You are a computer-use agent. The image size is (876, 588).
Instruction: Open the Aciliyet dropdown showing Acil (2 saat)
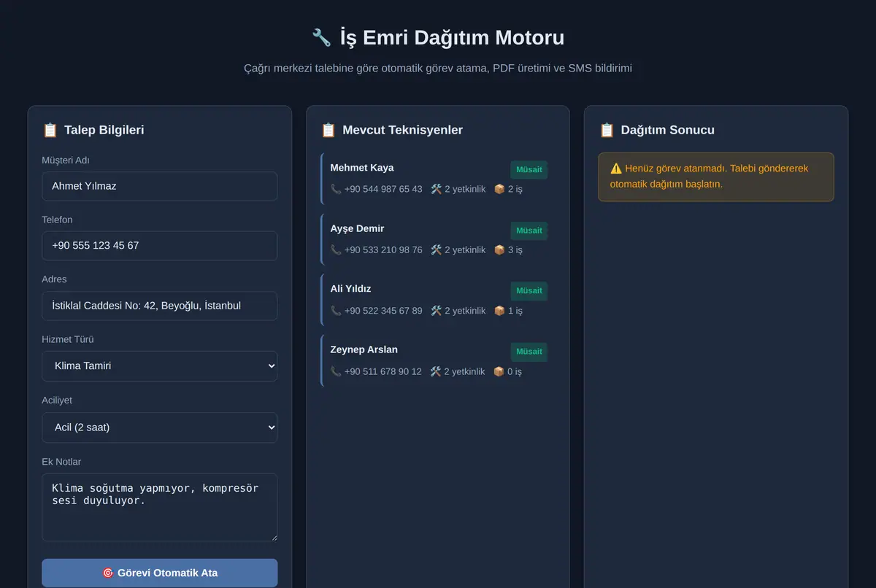(160, 428)
